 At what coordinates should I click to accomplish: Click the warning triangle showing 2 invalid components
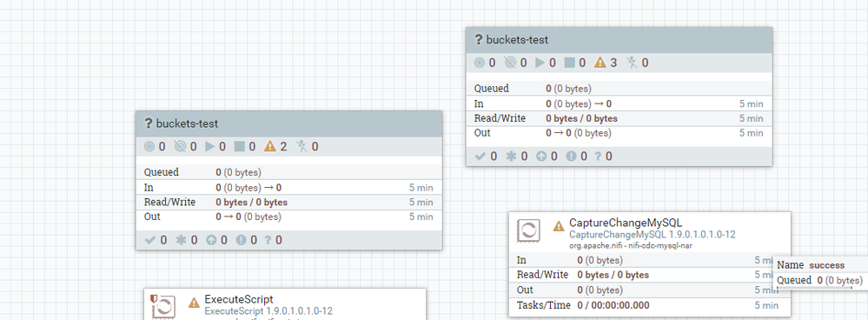(x=270, y=147)
